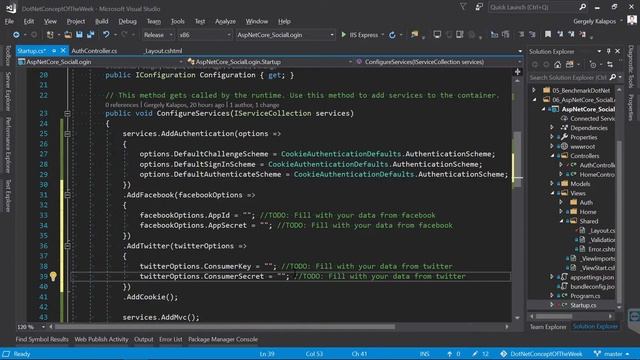
Task: Click the split editor icon above the scrollbar
Action: pyautogui.click(x=517, y=72)
